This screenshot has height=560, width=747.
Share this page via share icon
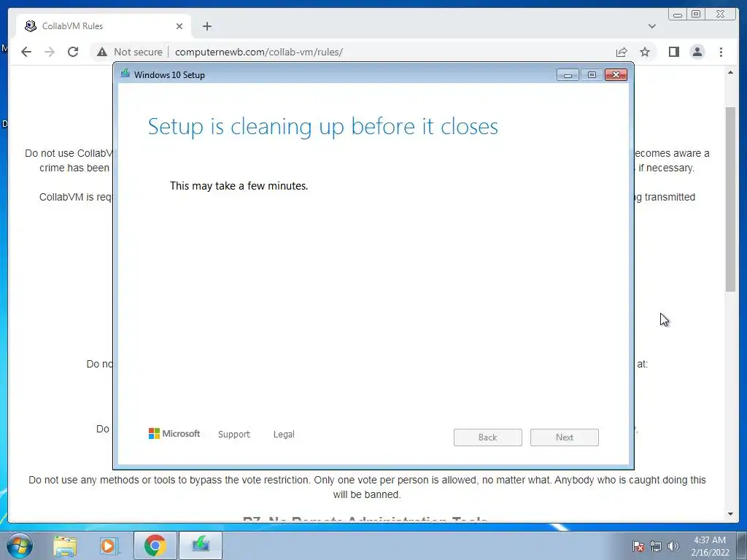pos(622,52)
